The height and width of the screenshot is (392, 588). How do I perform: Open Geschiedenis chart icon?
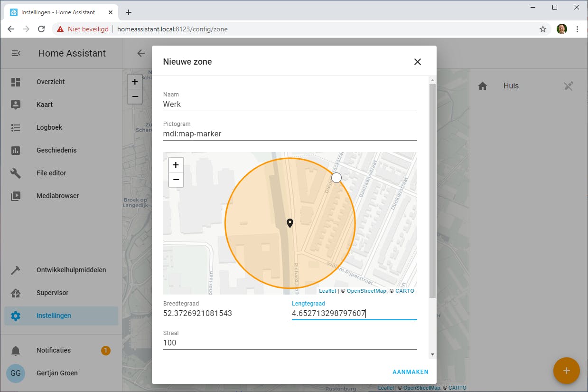pos(16,150)
